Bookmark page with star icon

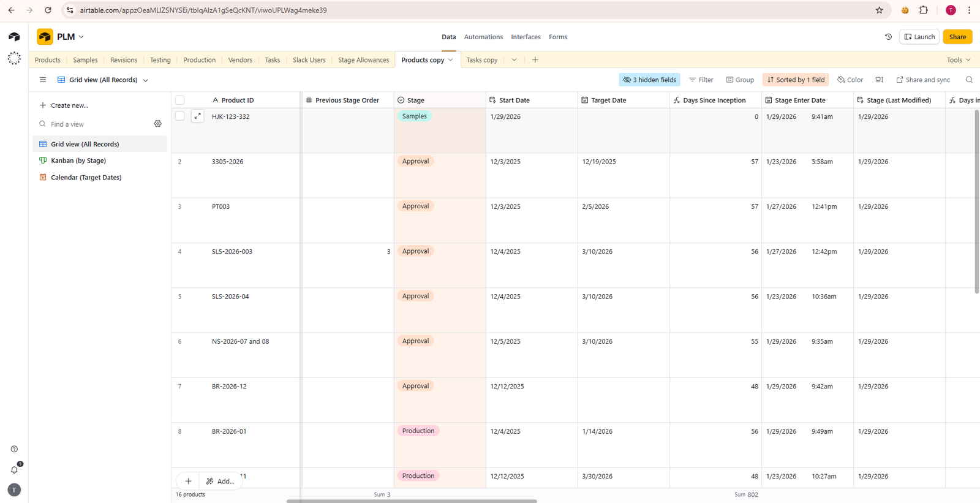[880, 10]
